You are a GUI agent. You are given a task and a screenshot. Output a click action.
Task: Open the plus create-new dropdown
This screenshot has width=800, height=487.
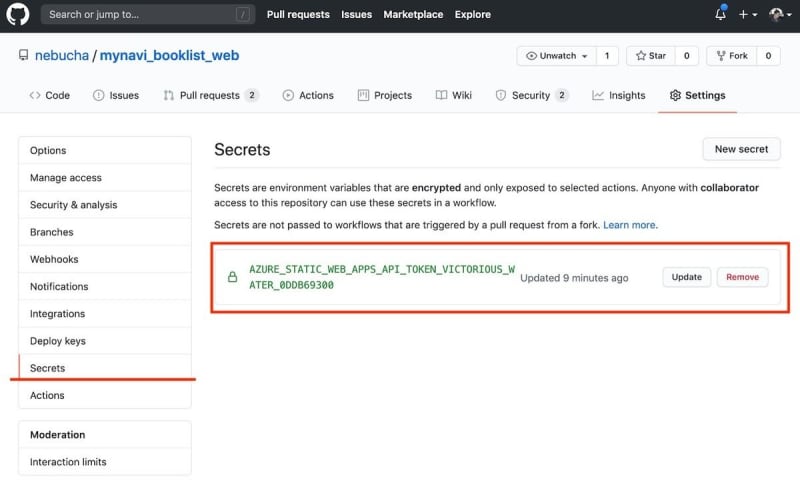tap(748, 14)
